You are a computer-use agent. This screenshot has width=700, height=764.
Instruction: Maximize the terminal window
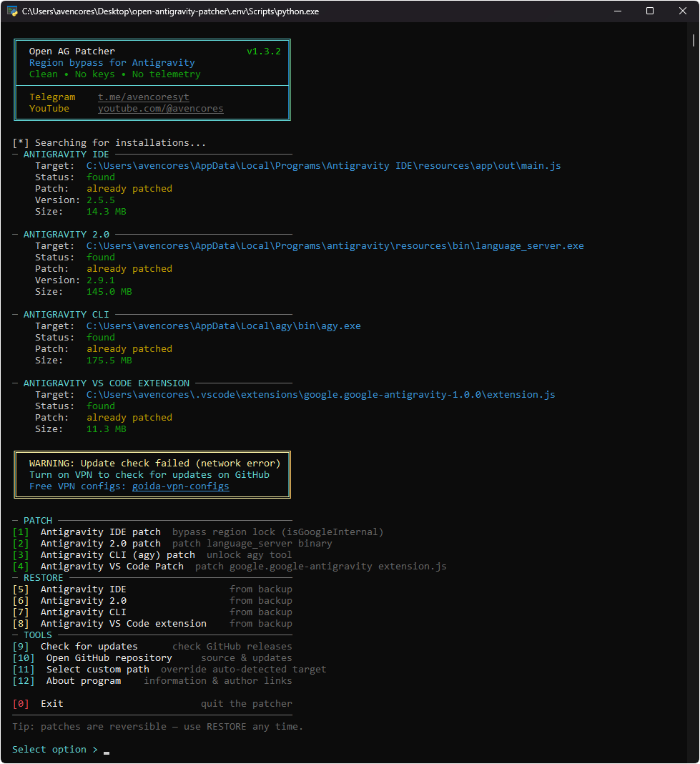pyautogui.click(x=650, y=11)
